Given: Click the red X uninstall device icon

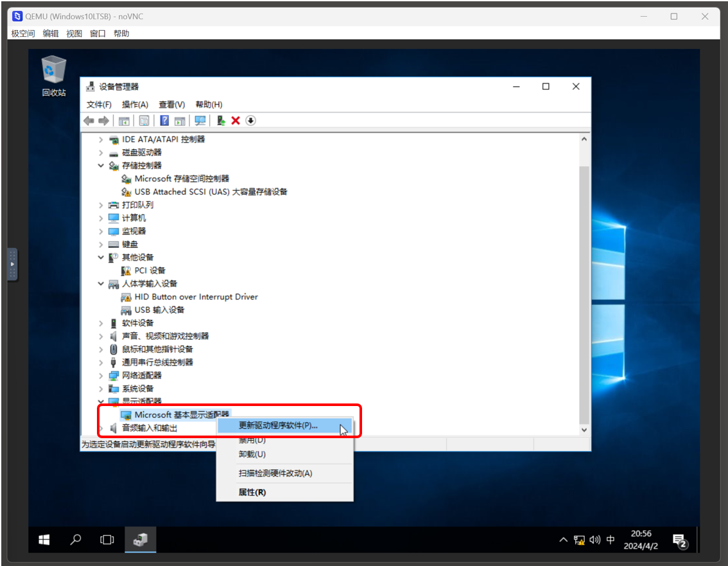Looking at the screenshot, I should 236,120.
